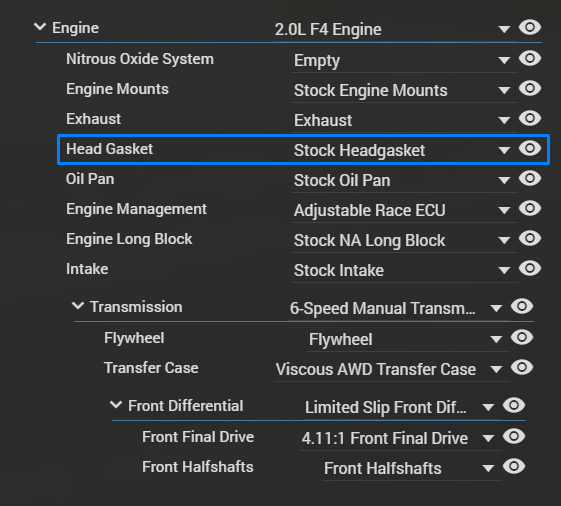The image size is (561, 506).
Task: Collapse the Transmission tree section
Action: pos(78,306)
